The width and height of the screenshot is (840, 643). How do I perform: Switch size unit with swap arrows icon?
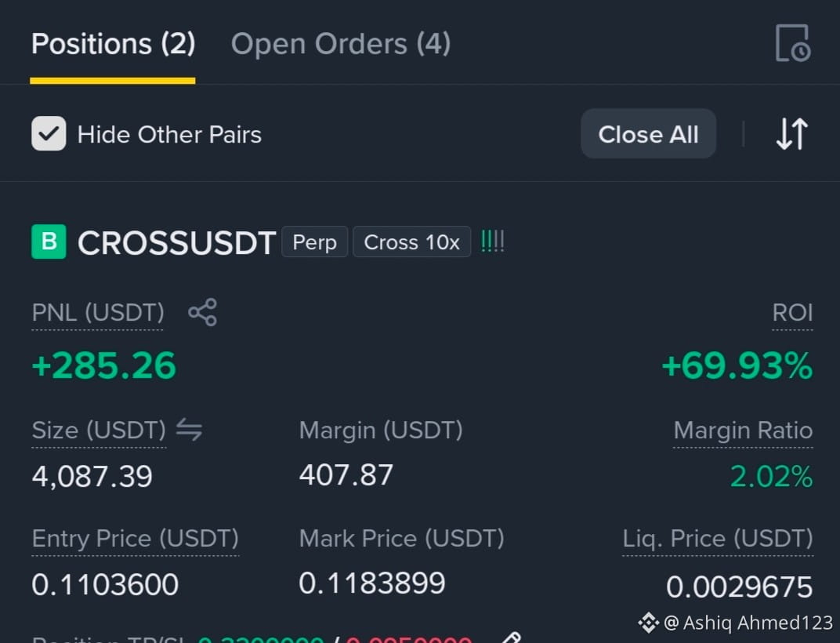point(189,430)
